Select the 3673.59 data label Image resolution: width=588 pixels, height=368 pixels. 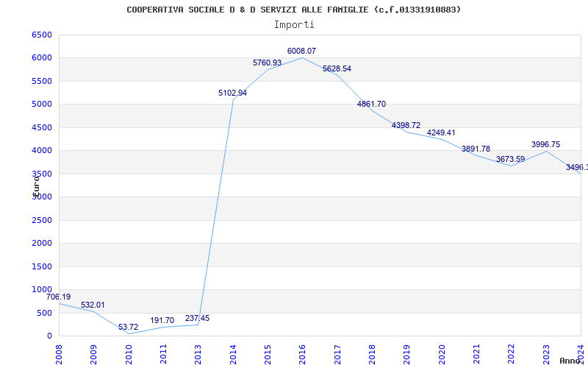click(x=510, y=159)
